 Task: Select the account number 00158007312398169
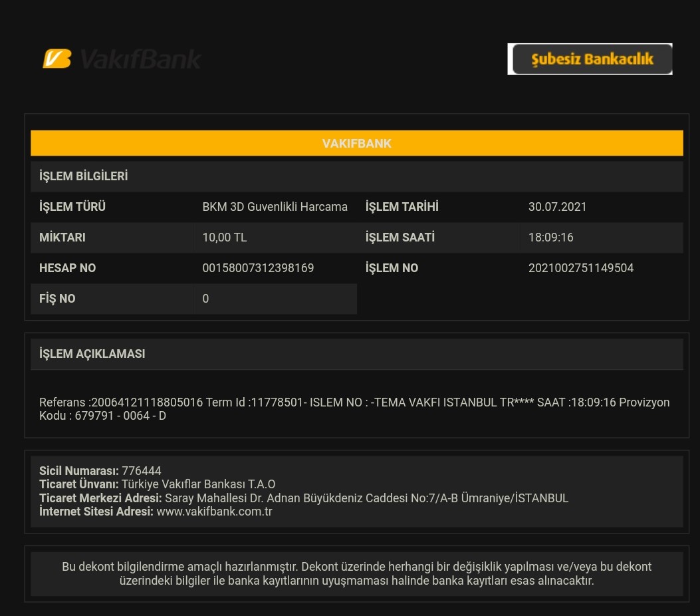tap(258, 268)
